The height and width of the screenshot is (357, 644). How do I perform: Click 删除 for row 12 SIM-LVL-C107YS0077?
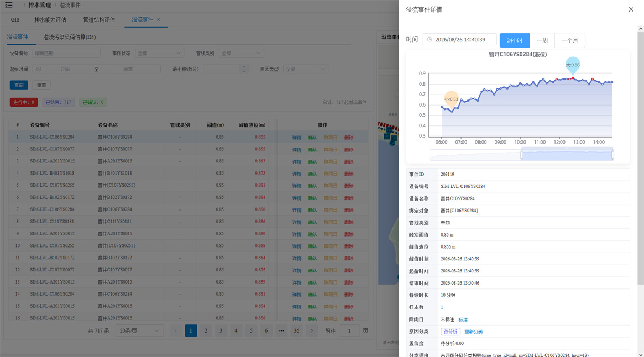pos(349,270)
